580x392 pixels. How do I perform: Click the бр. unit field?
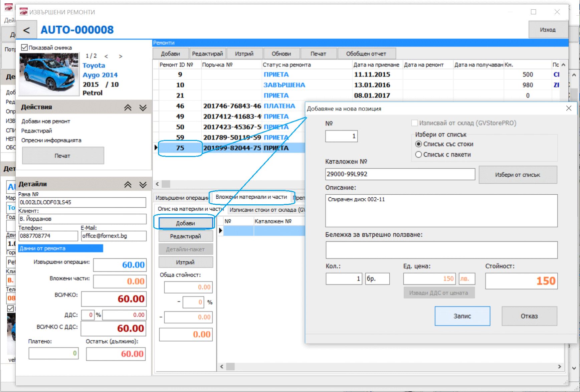(x=377, y=278)
